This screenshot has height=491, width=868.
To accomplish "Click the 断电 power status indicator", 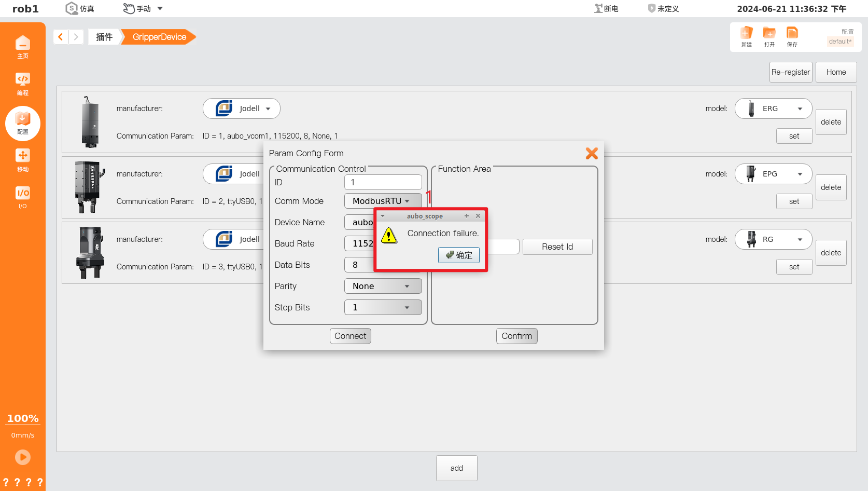I will click(x=606, y=8).
